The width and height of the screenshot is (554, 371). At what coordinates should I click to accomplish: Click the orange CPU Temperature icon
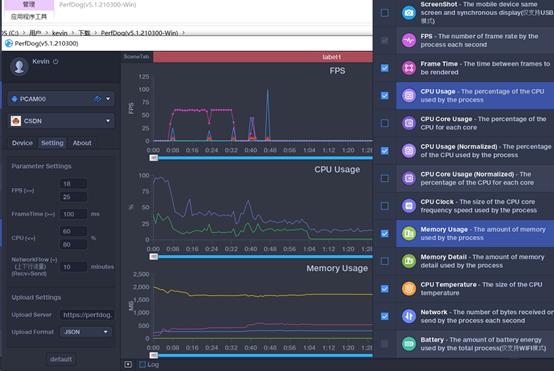pos(409,289)
